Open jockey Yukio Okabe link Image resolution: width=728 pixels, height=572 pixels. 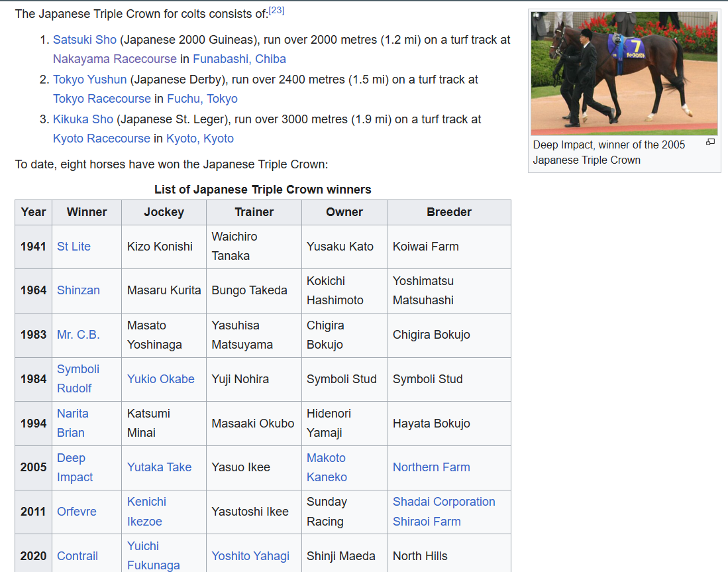click(x=161, y=379)
